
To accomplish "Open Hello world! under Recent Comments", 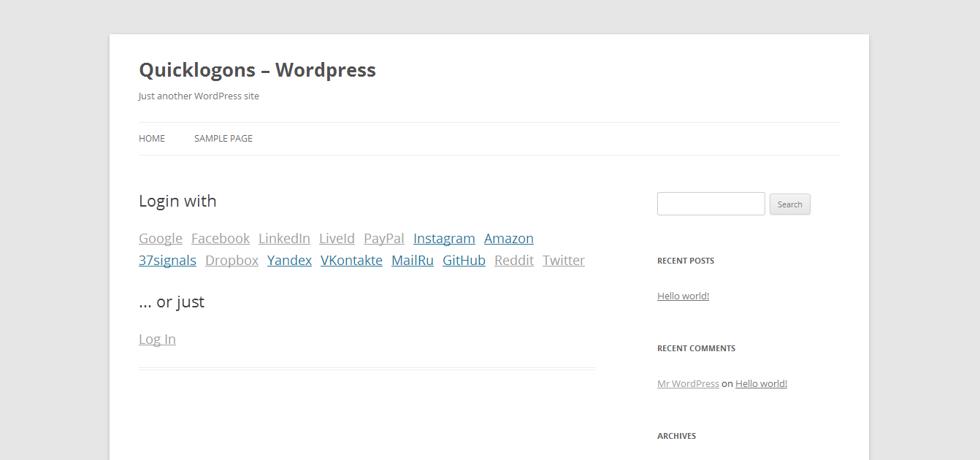I will coord(761,384).
